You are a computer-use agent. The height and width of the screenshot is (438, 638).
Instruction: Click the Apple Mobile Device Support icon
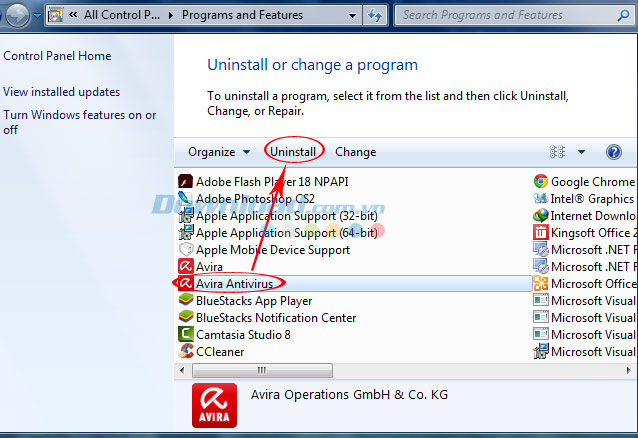click(x=186, y=250)
